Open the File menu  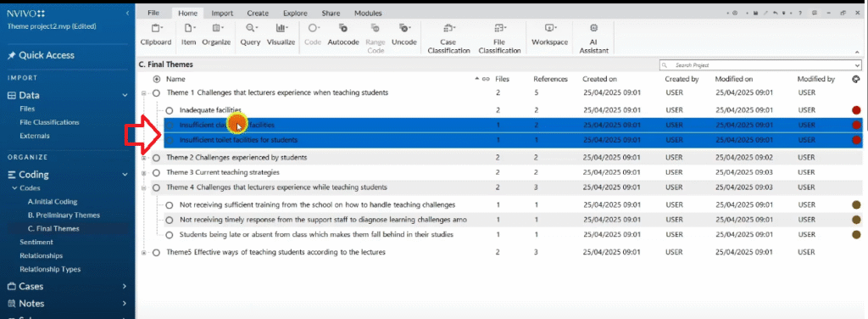tap(153, 14)
